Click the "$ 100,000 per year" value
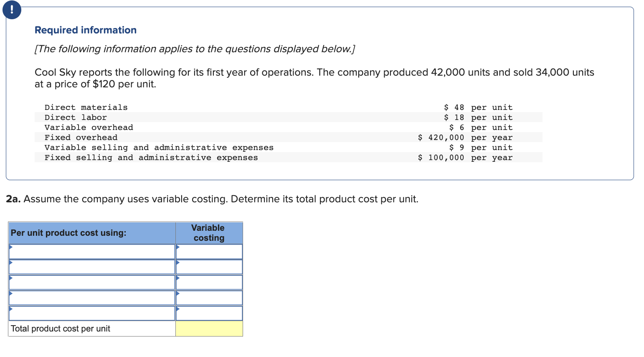Screen dimensions: 644x357 pyautogui.click(x=465, y=158)
